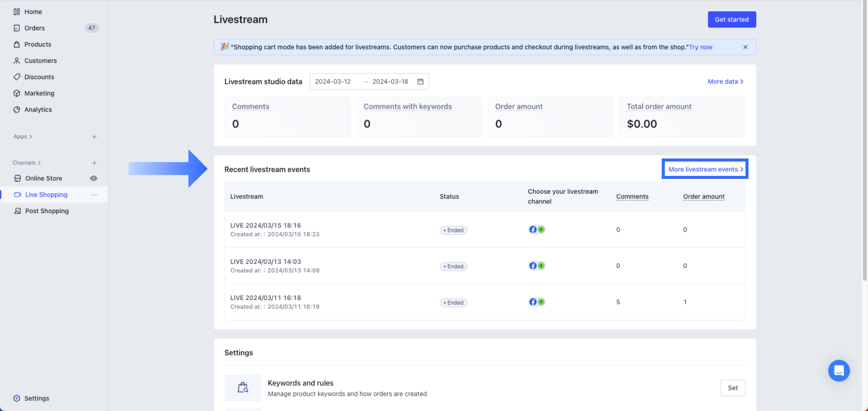Click the plus icon next to Apps
Screen dimensions: 868x411
[x=94, y=137]
